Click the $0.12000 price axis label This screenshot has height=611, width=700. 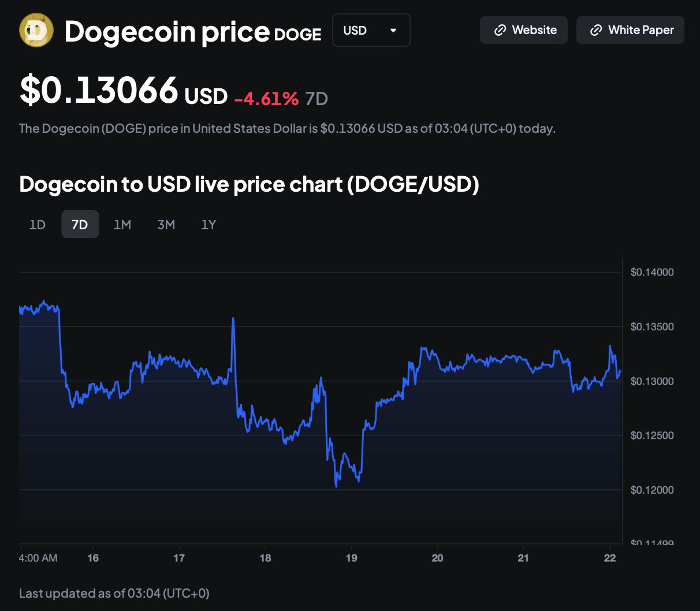point(652,490)
